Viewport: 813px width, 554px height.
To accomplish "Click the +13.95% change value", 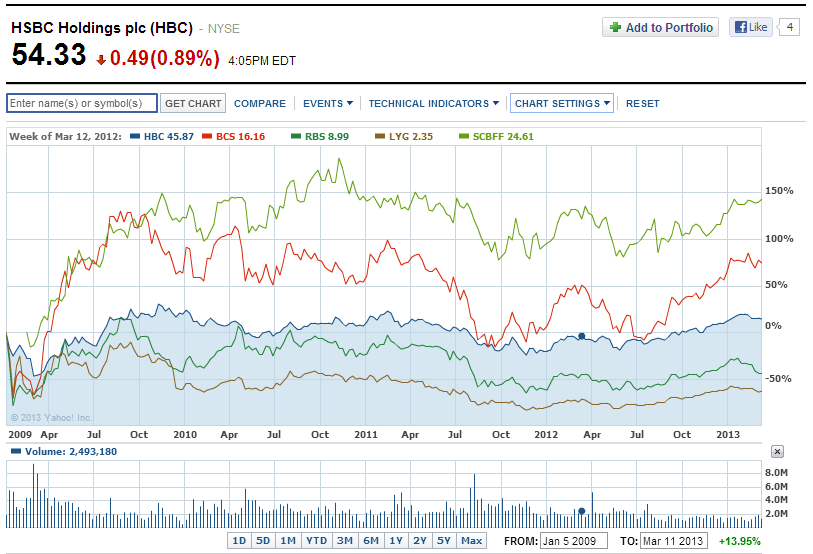I will coord(739,541).
